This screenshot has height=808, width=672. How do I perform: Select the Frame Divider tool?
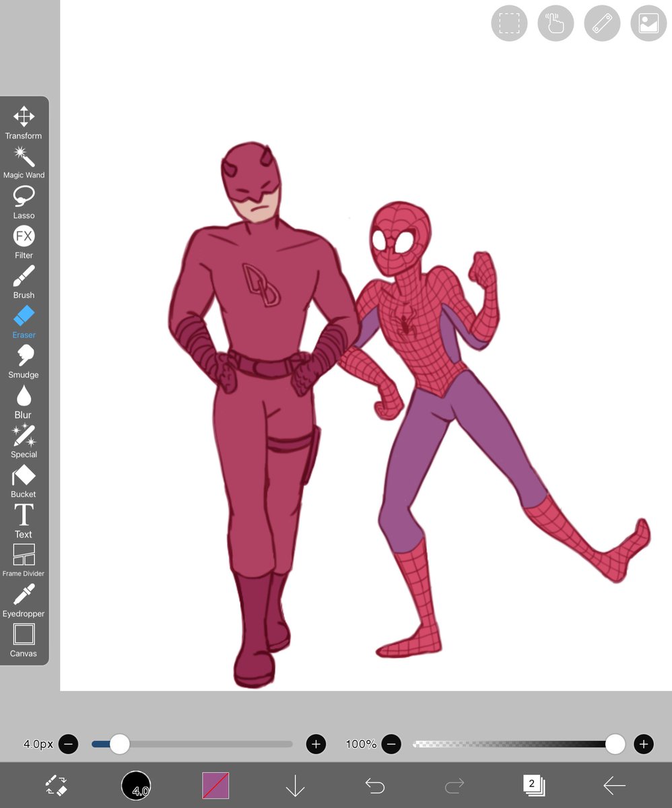click(24, 561)
